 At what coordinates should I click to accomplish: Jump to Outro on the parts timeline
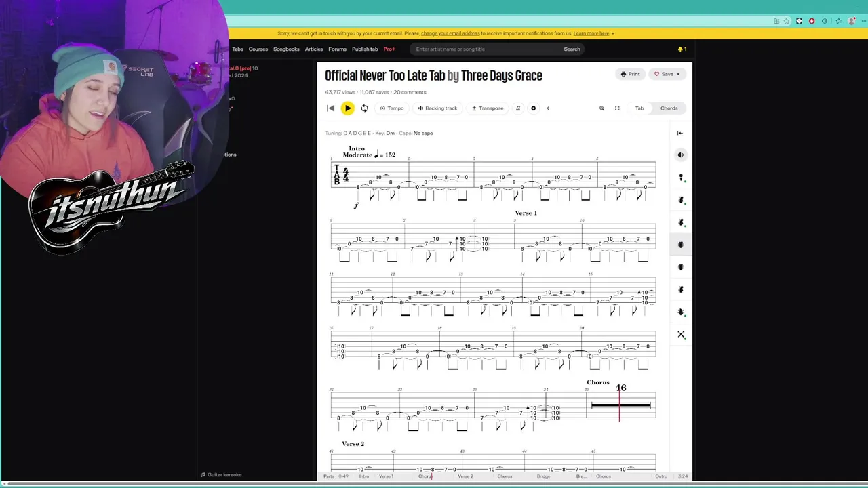[x=661, y=476]
